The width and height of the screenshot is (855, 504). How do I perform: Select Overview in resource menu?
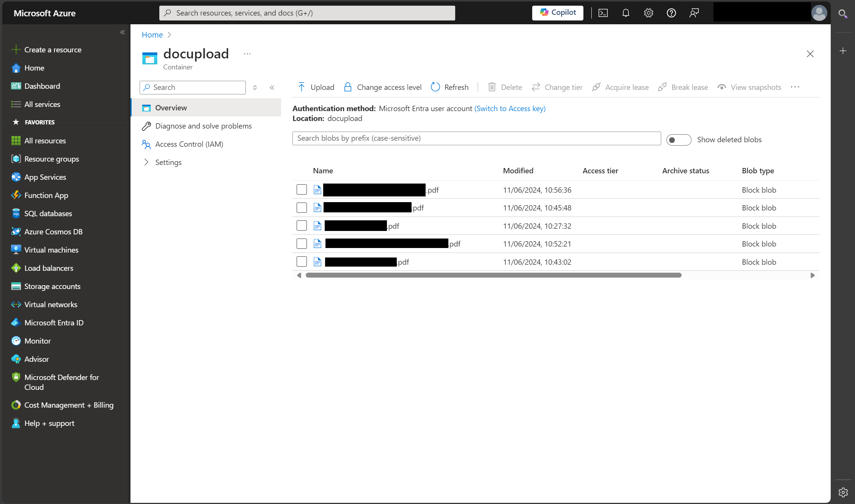[x=206, y=108]
